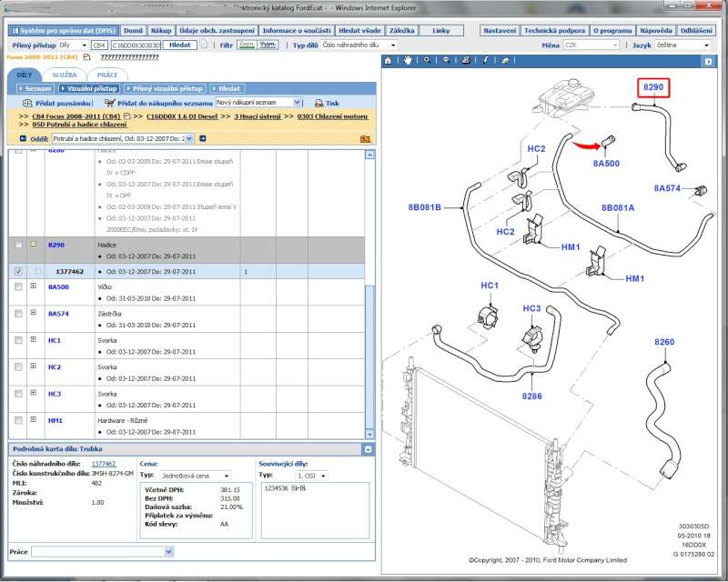The image size is (728, 582).
Task: Click the zoom in magnifier icon
Action: 427,60
